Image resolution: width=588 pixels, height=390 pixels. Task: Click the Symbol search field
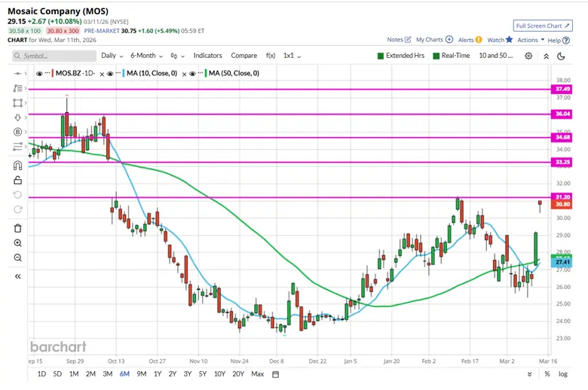53,56
